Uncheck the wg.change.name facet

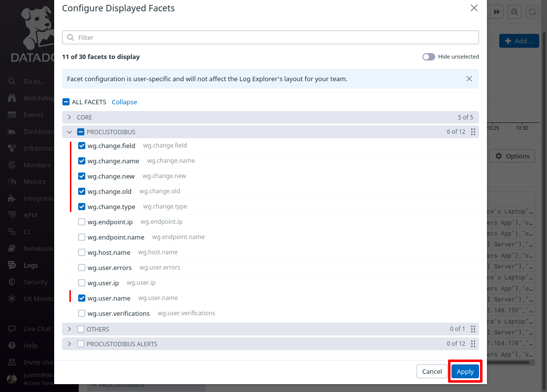82,161
